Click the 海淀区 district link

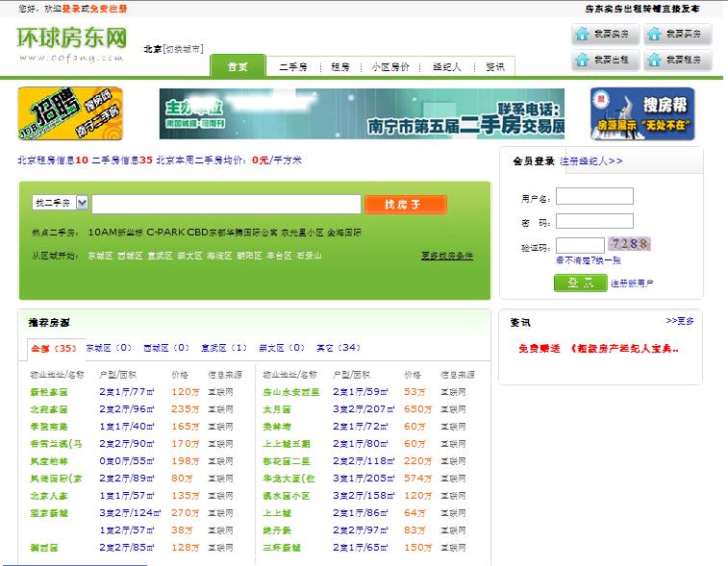pyautogui.click(x=219, y=256)
